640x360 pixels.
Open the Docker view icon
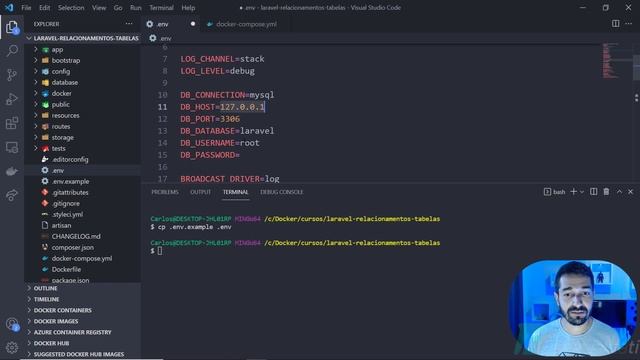[x=12, y=171]
